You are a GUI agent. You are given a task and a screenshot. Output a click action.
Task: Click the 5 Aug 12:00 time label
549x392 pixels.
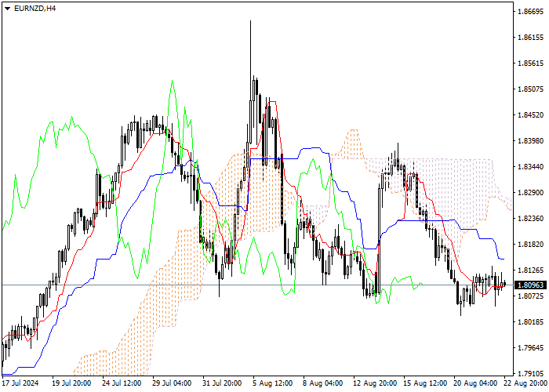pos(273,383)
